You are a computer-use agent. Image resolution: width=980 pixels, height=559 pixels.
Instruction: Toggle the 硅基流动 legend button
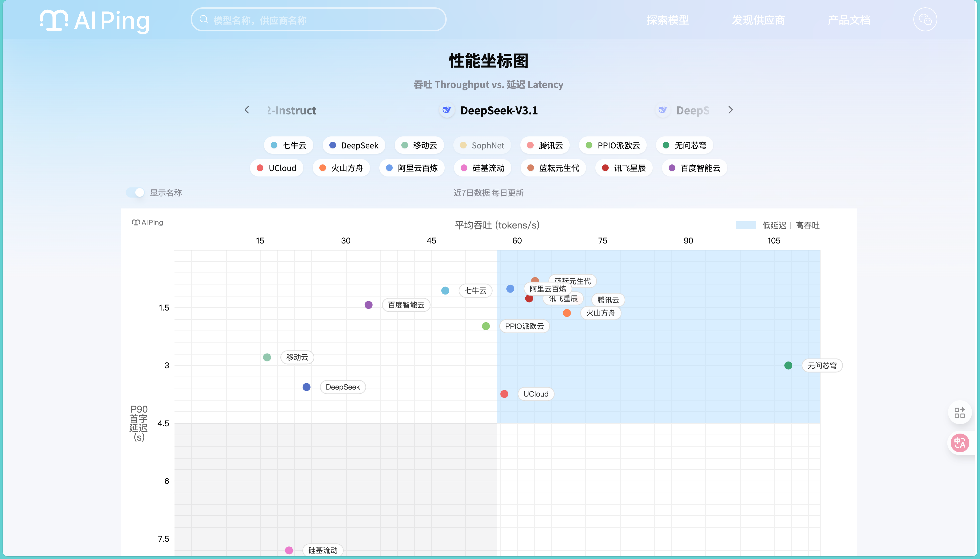pyautogui.click(x=482, y=168)
